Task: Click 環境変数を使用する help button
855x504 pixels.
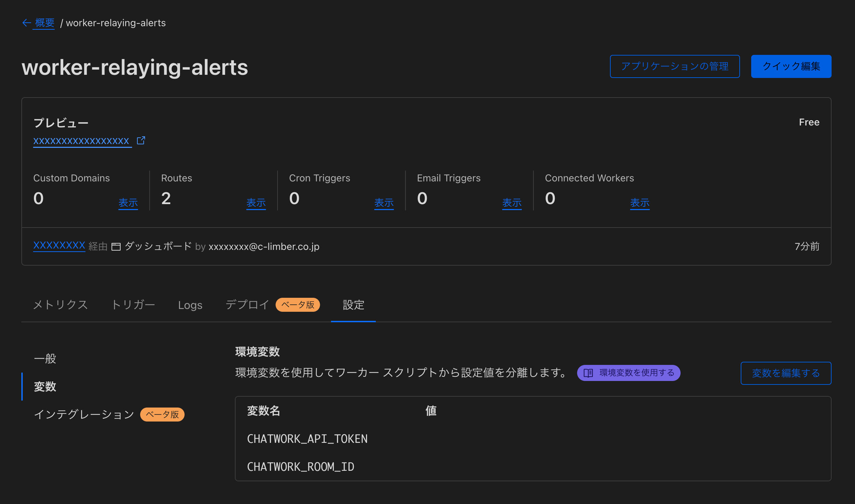Action: (628, 373)
